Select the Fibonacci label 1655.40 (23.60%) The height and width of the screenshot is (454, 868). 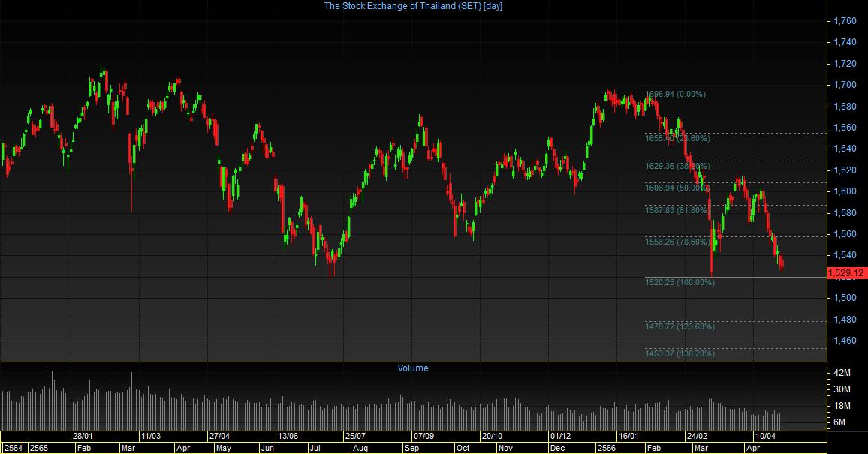677,138
